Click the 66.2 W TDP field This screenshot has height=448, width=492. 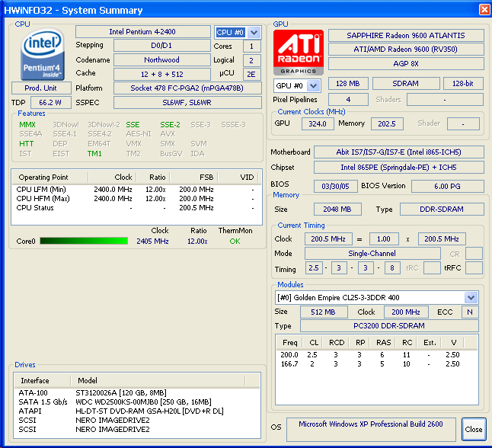pos(50,103)
